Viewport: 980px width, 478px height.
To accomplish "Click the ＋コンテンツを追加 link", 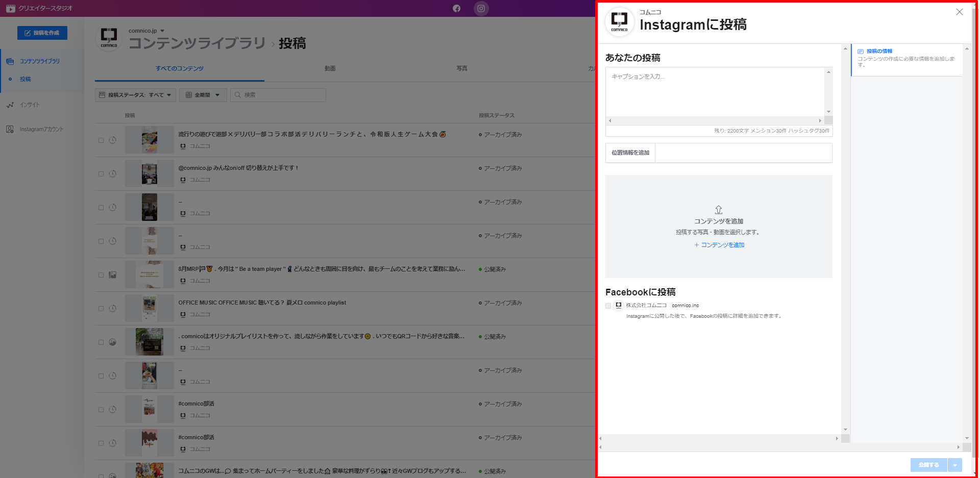I will (x=719, y=245).
